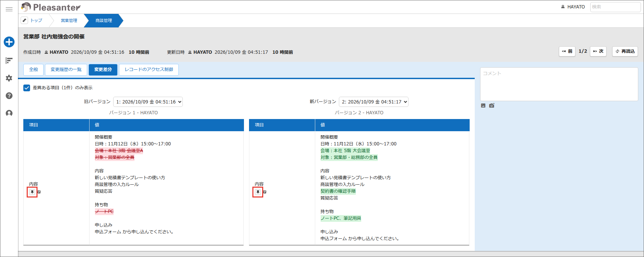Open the 新バージョン dropdown
This screenshot has height=257, width=644.
point(374,102)
